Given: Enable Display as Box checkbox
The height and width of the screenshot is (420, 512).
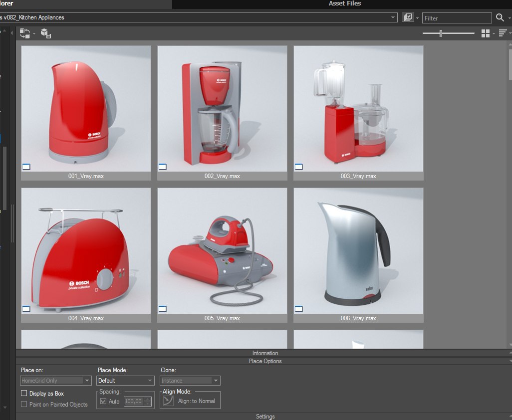Looking at the screenshot, I should point(24,393).
